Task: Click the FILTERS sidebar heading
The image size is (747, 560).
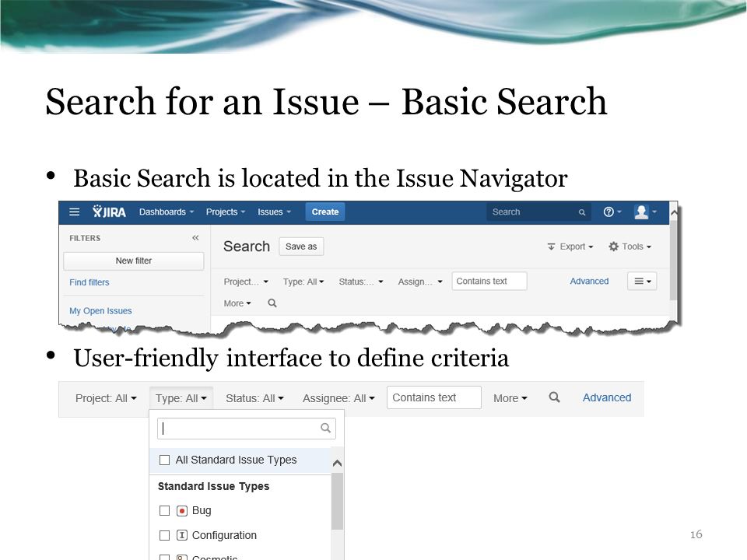Action: pos(85,238)
